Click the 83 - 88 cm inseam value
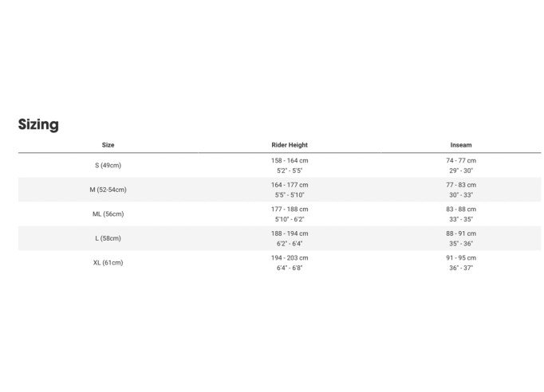Screen dimensions: 544x392 pos(461,209)
